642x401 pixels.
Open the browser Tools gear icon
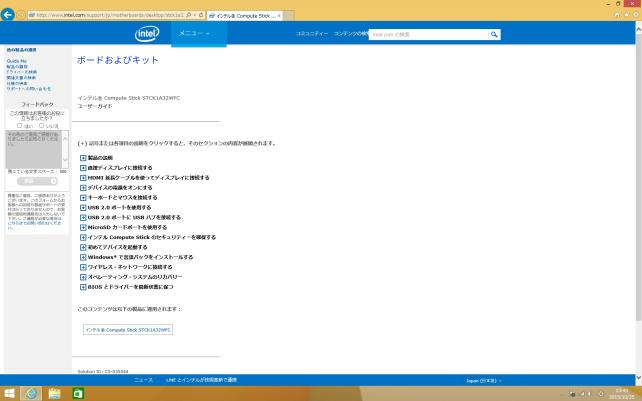coord(636,15)
